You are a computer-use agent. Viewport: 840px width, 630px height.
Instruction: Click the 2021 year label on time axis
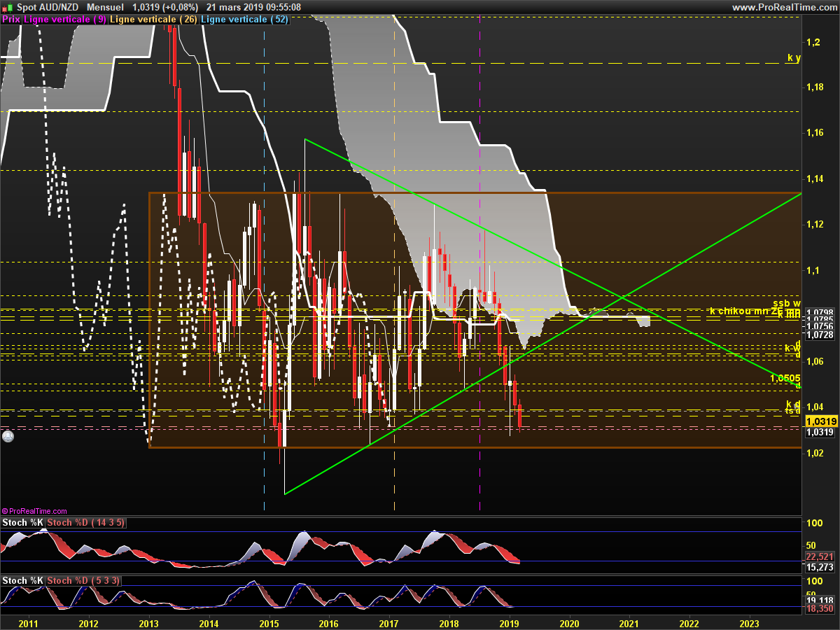pos(629,623)
